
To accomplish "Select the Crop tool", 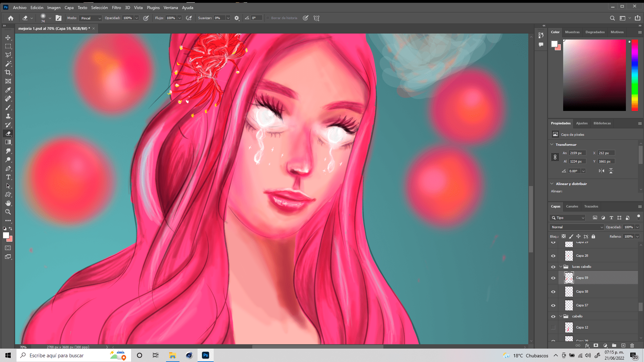I will pyautogui.click(x=8, y=72).
